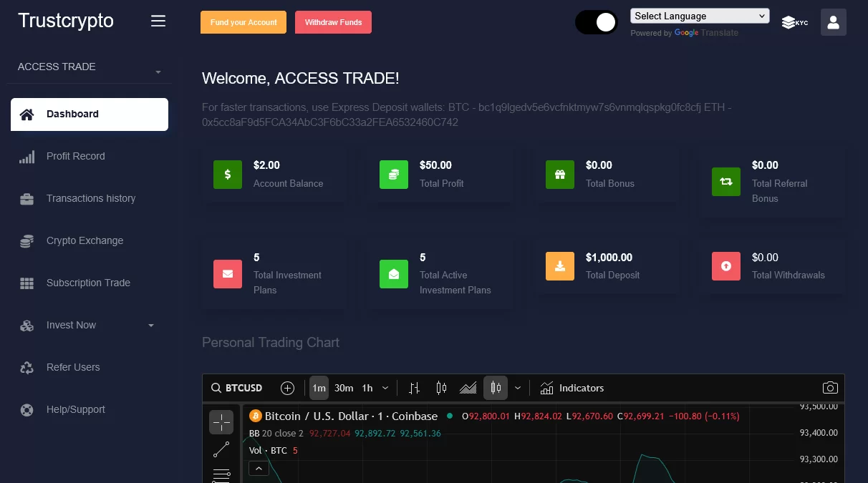Select the trend line drawing tool
This screenshot has width=868, height=483.
(x=221, y=449)
